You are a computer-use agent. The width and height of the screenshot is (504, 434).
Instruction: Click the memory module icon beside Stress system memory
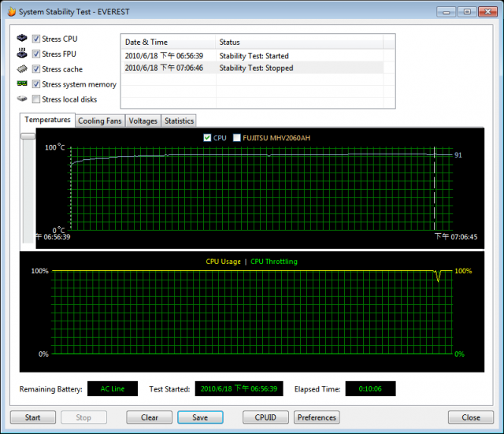(22, 84)
